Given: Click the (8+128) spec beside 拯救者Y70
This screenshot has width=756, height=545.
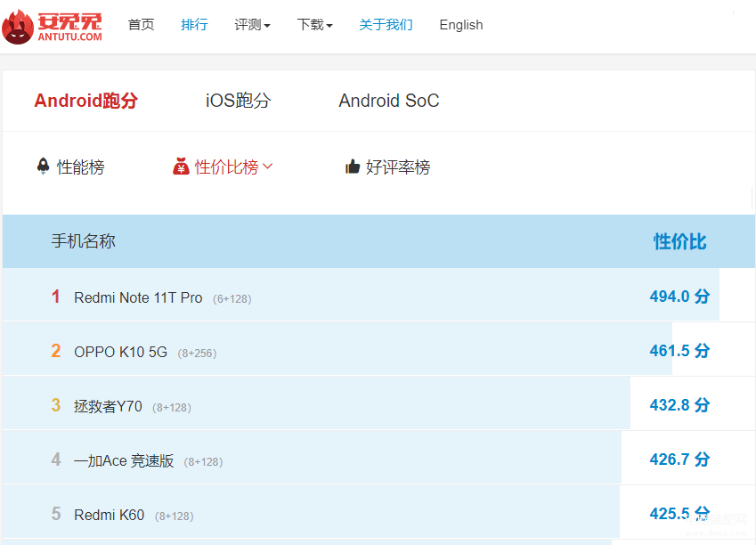Looking at the screenshot, I should pos(172,408).
